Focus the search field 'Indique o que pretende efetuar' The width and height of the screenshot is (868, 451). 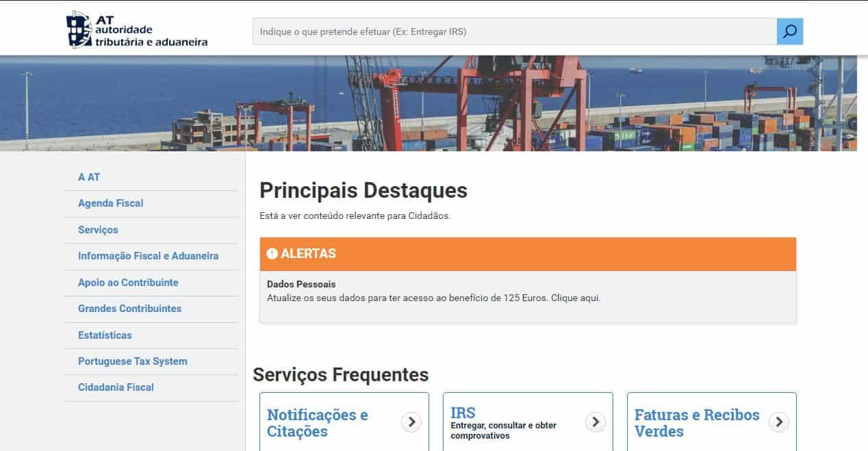pyautogui.click(x=513, y=31)
